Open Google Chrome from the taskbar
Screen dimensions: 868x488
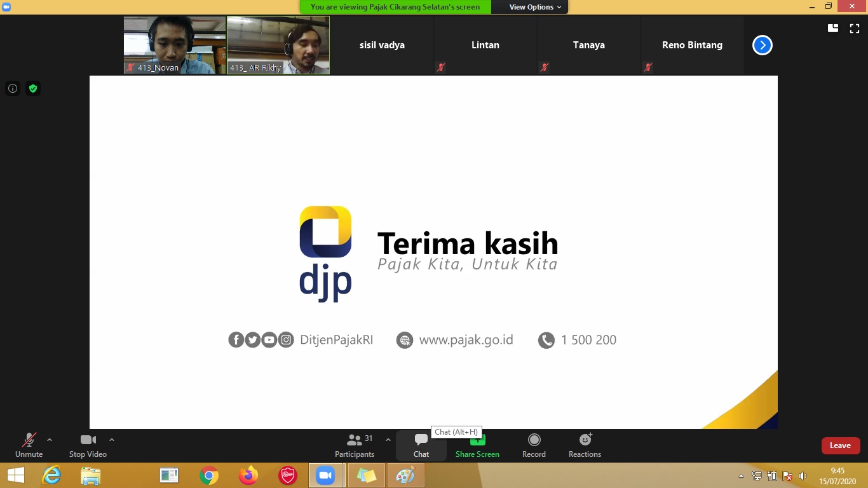coord(209,475)
